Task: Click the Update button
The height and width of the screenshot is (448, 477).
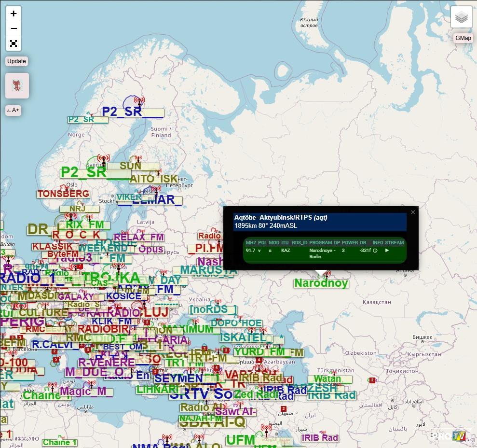Action: 16,61
